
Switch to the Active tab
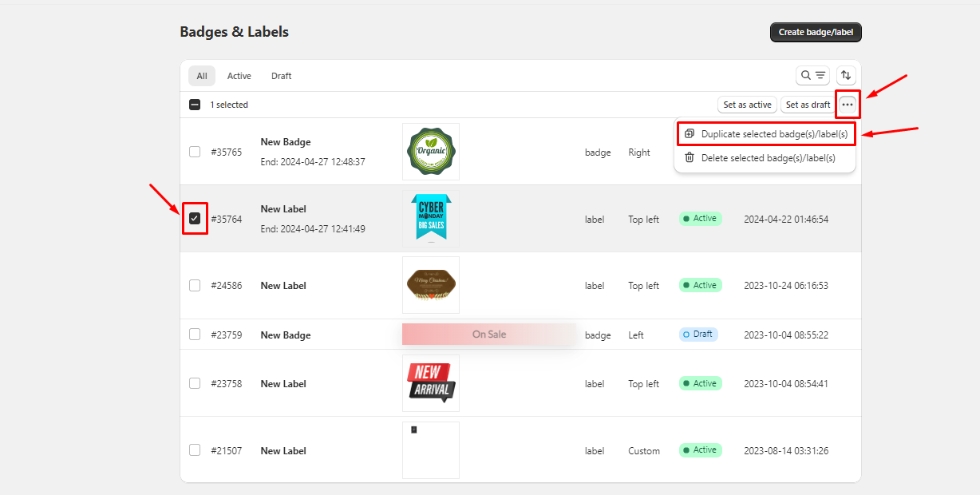pyautogui.click(x=239, y=76)
